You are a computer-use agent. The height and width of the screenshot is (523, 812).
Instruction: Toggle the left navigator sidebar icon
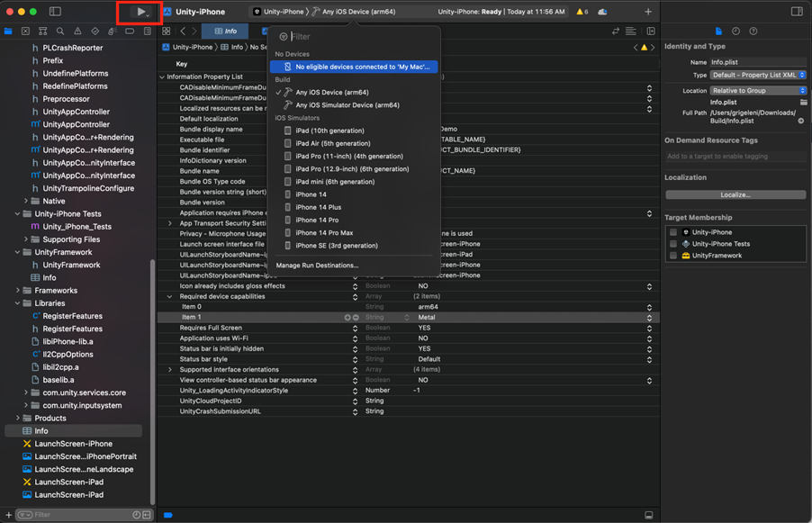[55, 12]
